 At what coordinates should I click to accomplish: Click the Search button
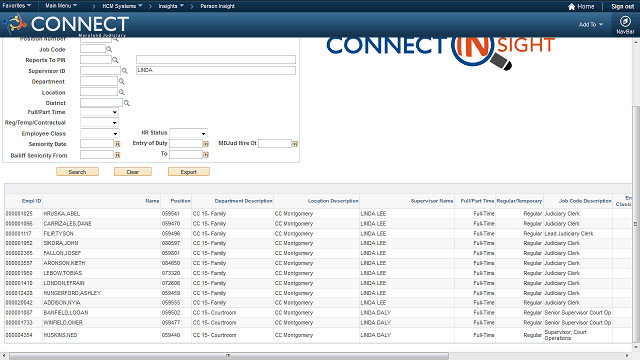(x=78, y=172)
